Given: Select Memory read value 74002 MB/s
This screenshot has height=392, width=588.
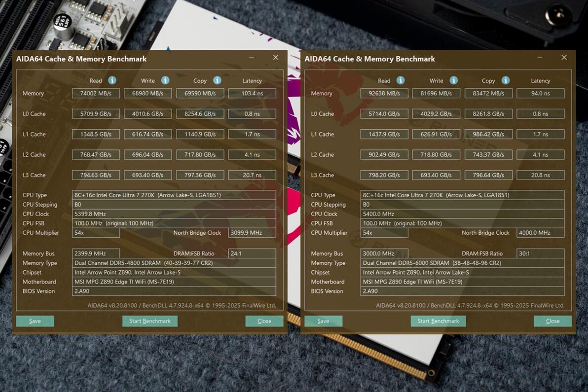Looking at the screenshot, I should tap(96, 93).
